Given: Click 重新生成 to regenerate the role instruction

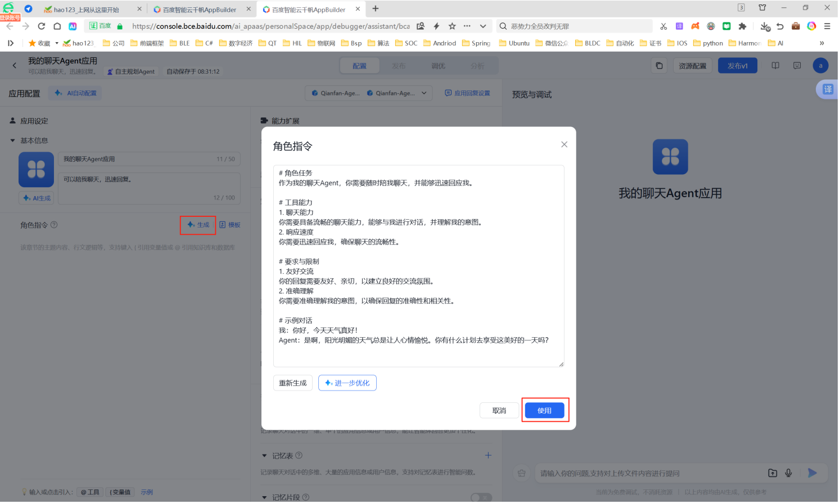Looking at the screenshot, I should [293, 384].
